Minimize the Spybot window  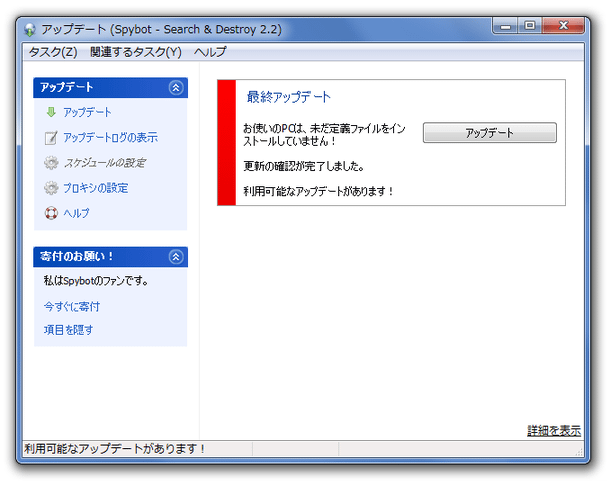(x=505, y=26)
